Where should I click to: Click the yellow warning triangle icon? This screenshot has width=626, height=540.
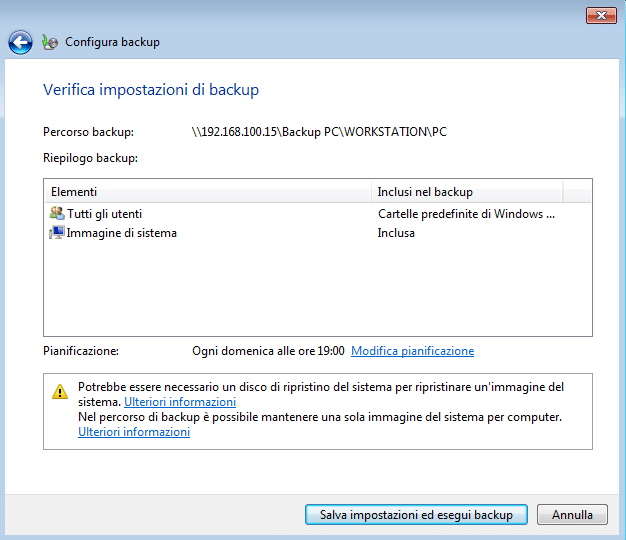pos(60,392)
